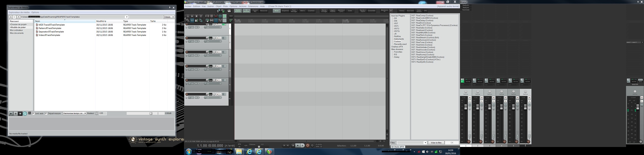The image size is (644, 155).
Task: Click the Snapshots toolbar button
Action: (x=285, y=11)
